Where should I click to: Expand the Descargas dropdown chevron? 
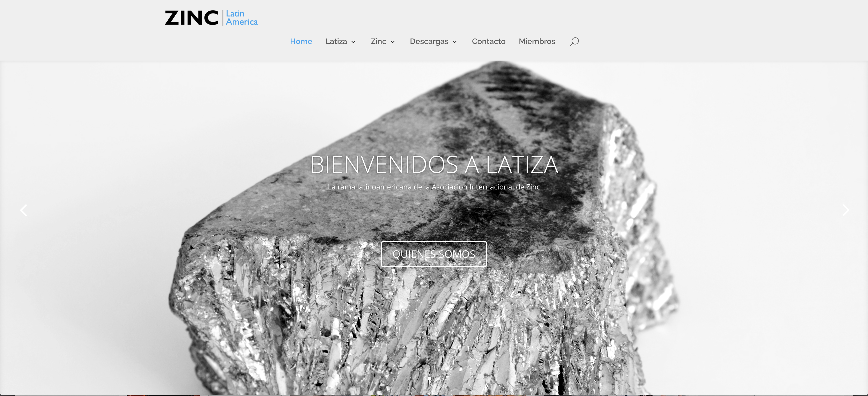(x=454, y=42)
